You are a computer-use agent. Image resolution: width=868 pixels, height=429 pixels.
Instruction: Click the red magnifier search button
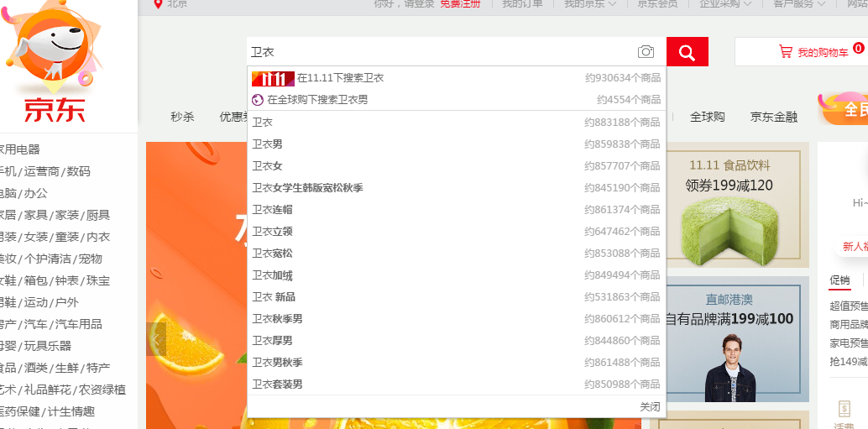coord(687,52)
